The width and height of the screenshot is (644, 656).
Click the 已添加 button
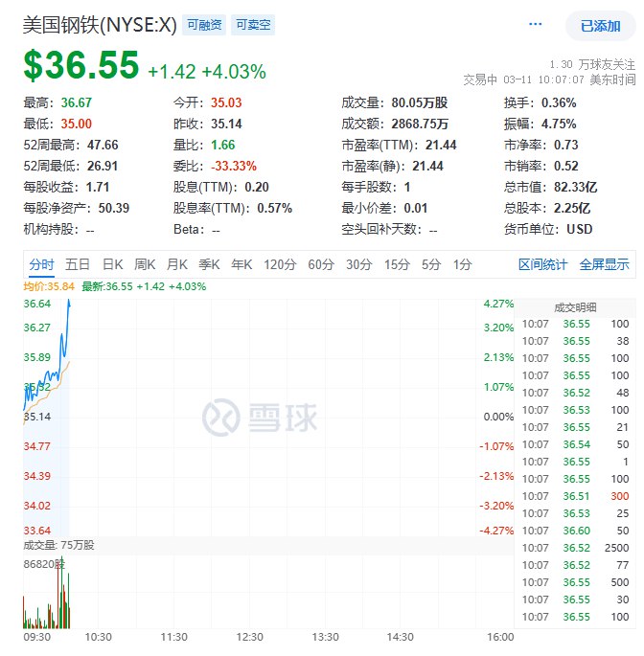coord(601,26)
